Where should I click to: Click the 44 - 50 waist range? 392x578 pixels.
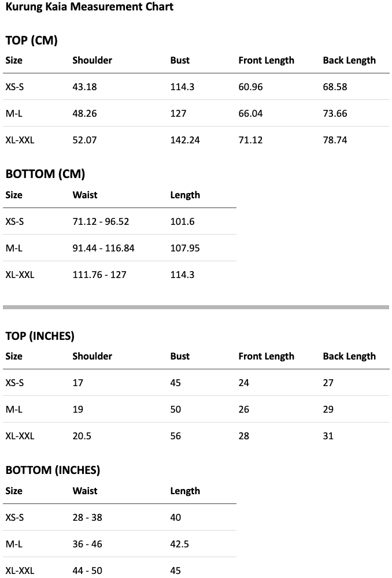87,571
